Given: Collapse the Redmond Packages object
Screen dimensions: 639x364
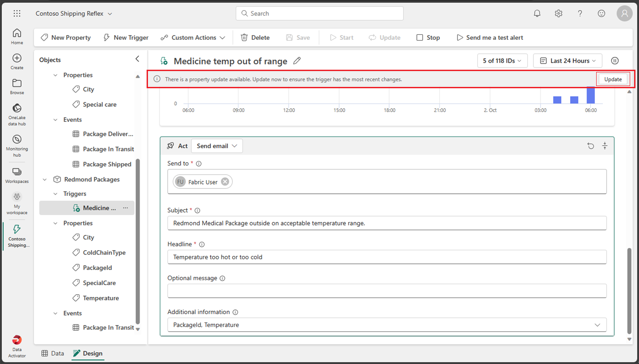Looking at the screenshot, I should click(x=45, y=180).
